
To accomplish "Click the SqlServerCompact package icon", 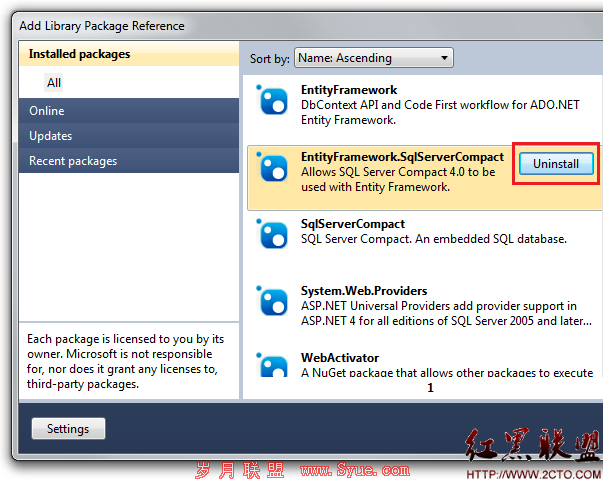I will tap(273, 235).
